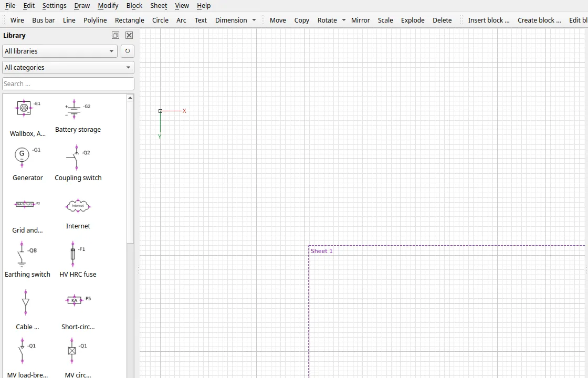Select the Grid and plant protection symbol

27,216
